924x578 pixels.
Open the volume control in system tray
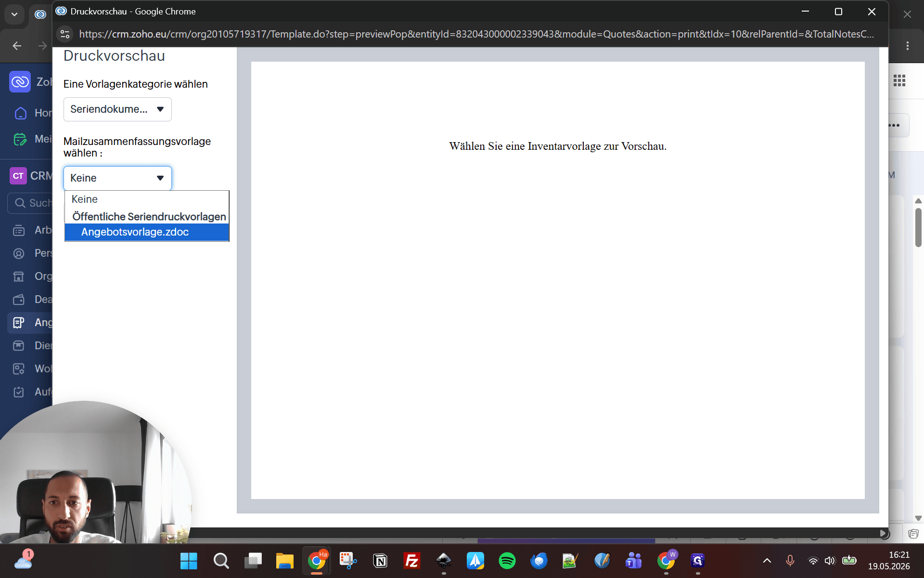[830, 561]
